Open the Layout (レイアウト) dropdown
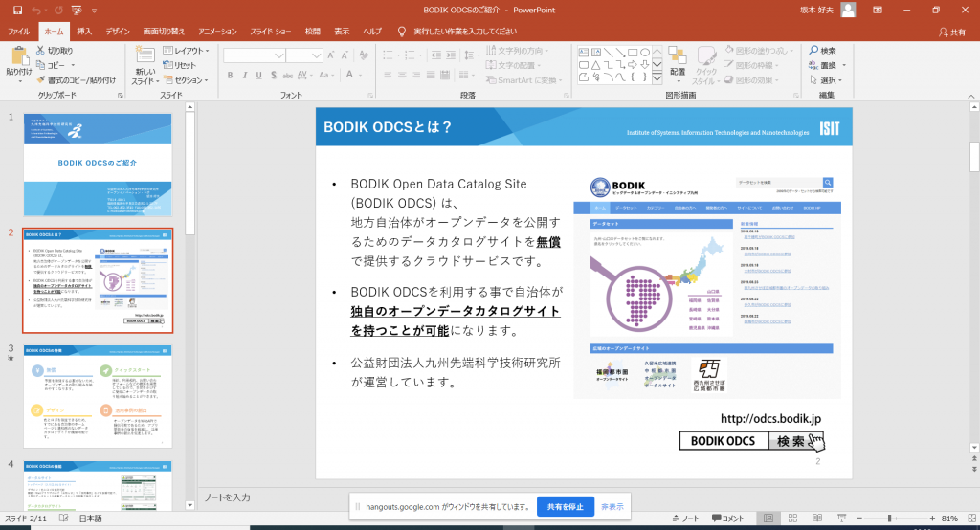Screen dimensions: 980x530 (x=188, y=50)
